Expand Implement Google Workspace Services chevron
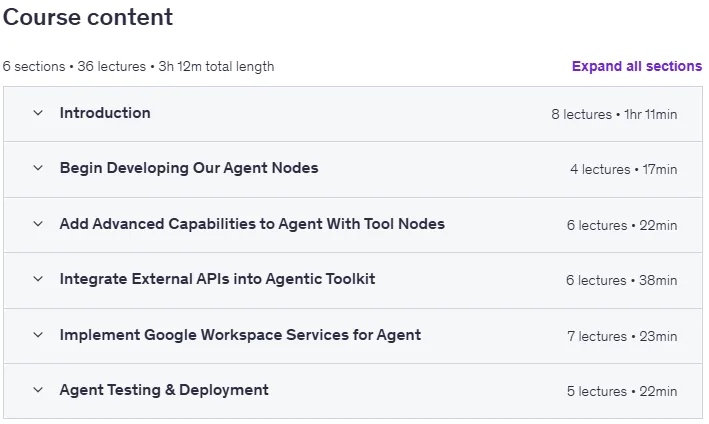Image resolution: width=709 pixels, height=424 pixels. (x=38, y=335)
